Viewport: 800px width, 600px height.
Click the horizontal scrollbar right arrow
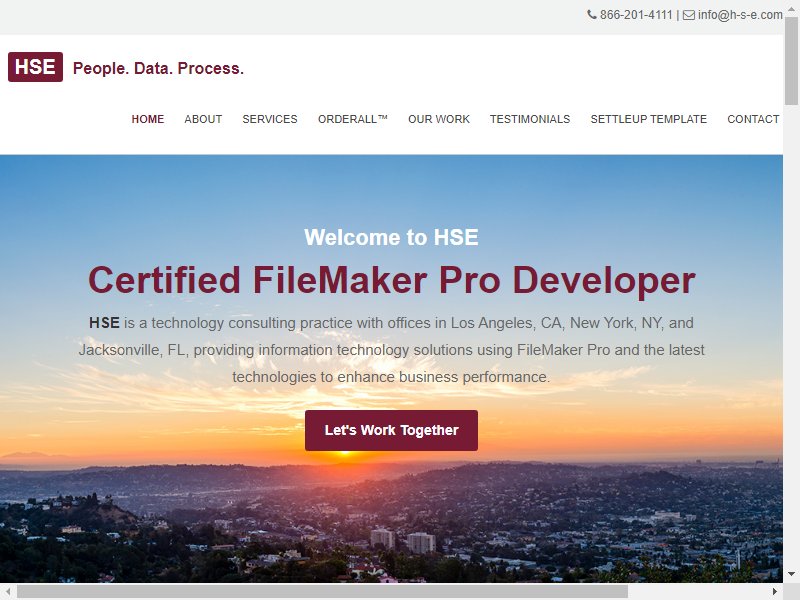tap(775, 591)
